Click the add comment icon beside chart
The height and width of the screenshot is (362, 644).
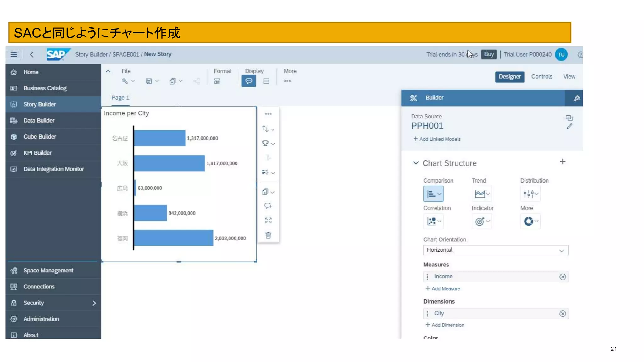[268, 206]
